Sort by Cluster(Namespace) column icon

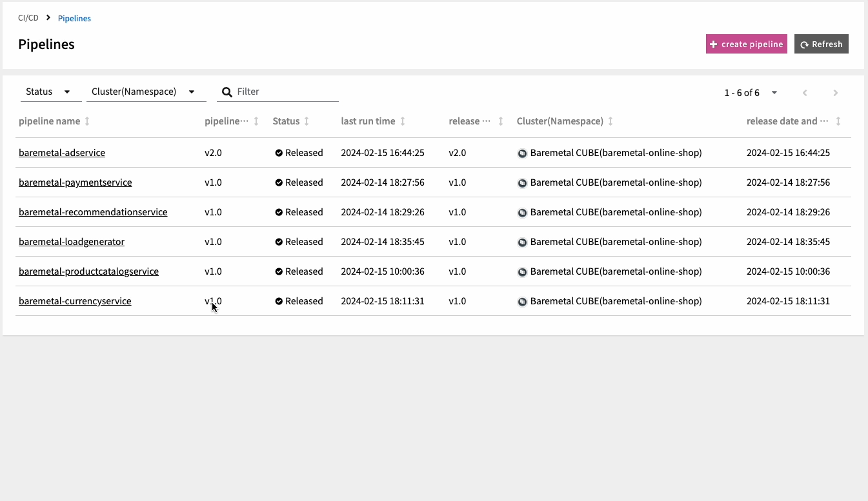pyautogui.click(x=611, y=121)
